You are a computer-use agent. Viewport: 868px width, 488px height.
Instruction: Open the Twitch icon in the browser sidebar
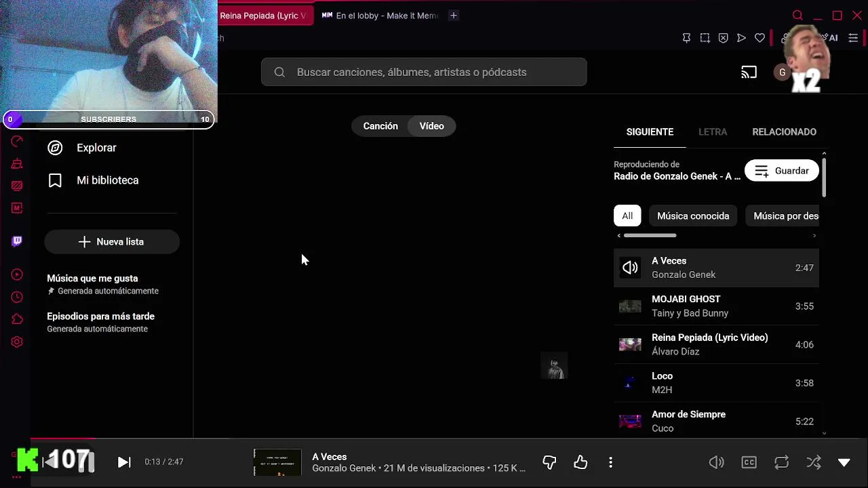pos(17,241)
